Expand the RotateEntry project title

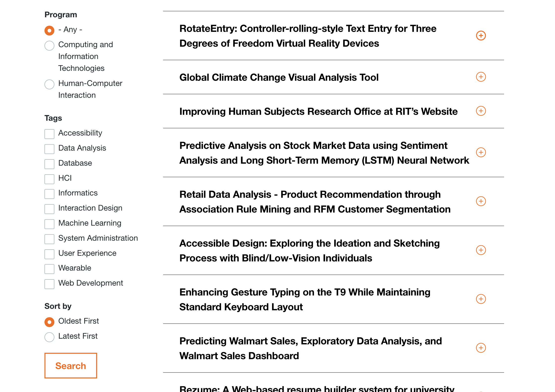click(308, 36)
